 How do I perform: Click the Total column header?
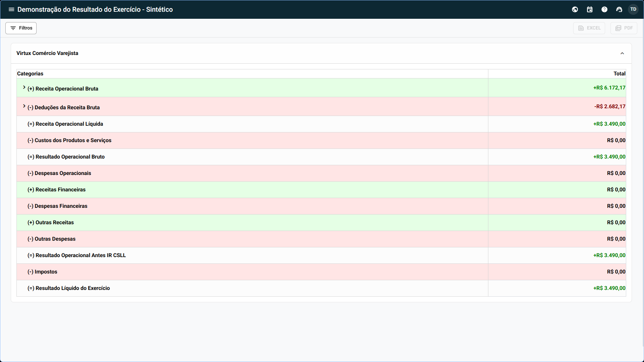pyautogui.click(x=619, y=74)
